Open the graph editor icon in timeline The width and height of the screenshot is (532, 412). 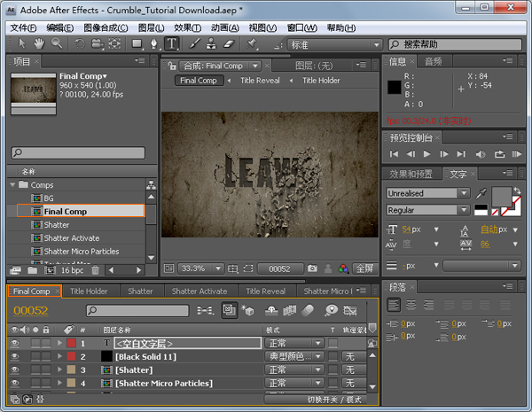point(350,310)
